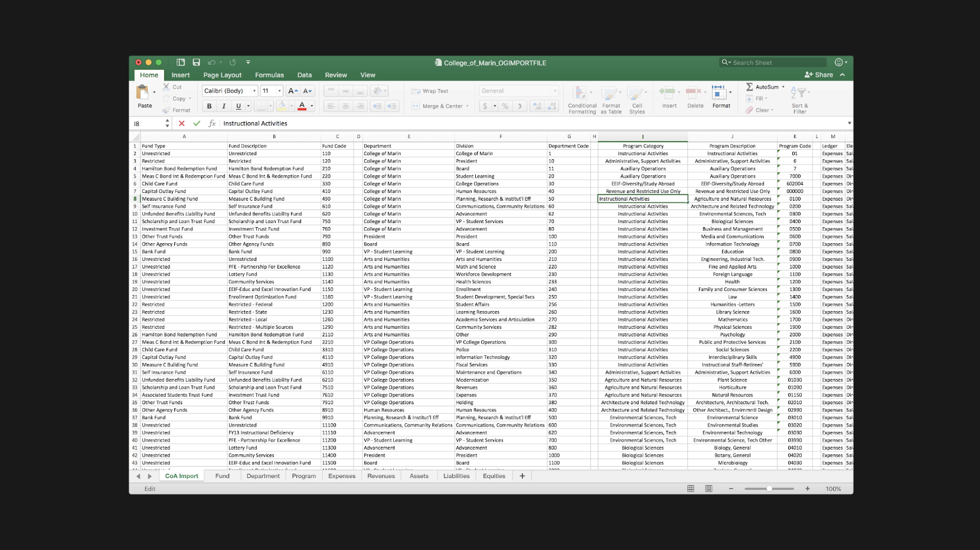
Task: Open the smiley feedback icon
Action: click(x=839, y=62)
